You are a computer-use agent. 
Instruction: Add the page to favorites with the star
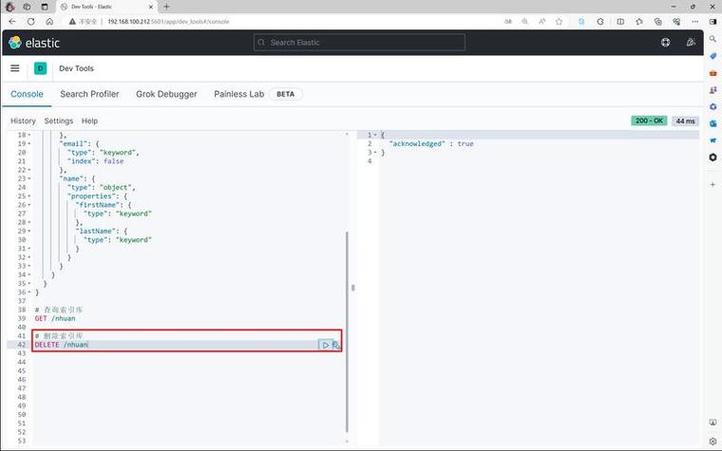(559, 21)
